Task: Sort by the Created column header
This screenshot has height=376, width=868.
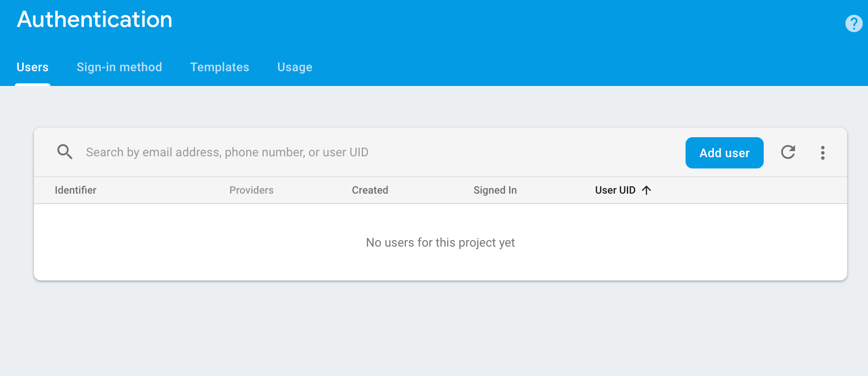Action: (370, 190)
